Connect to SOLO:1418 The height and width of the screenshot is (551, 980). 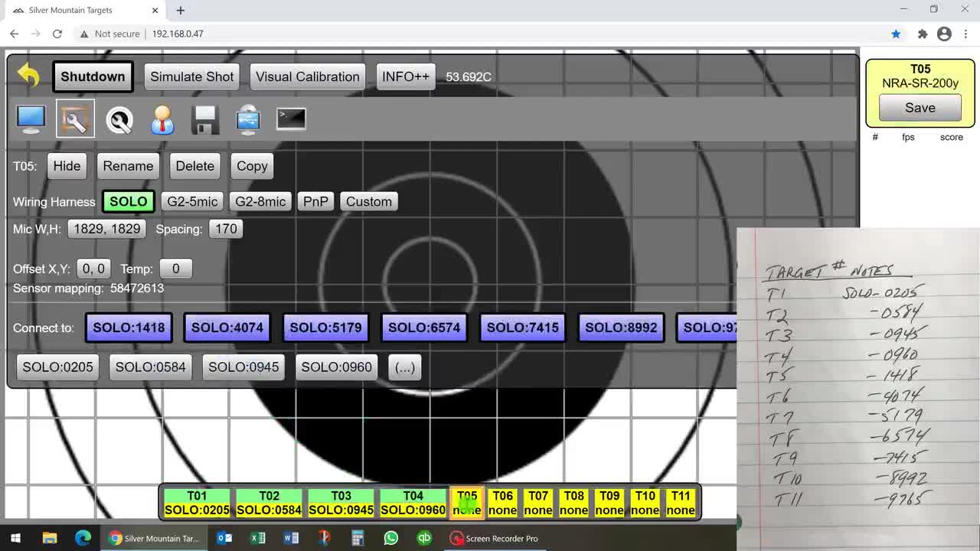[129, 328]
